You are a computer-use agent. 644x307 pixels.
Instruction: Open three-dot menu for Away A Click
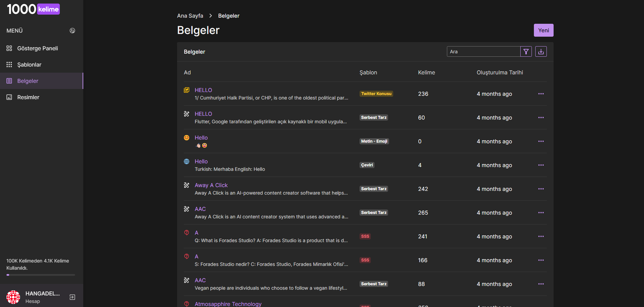pyautogui.click(x=541, y=189)
